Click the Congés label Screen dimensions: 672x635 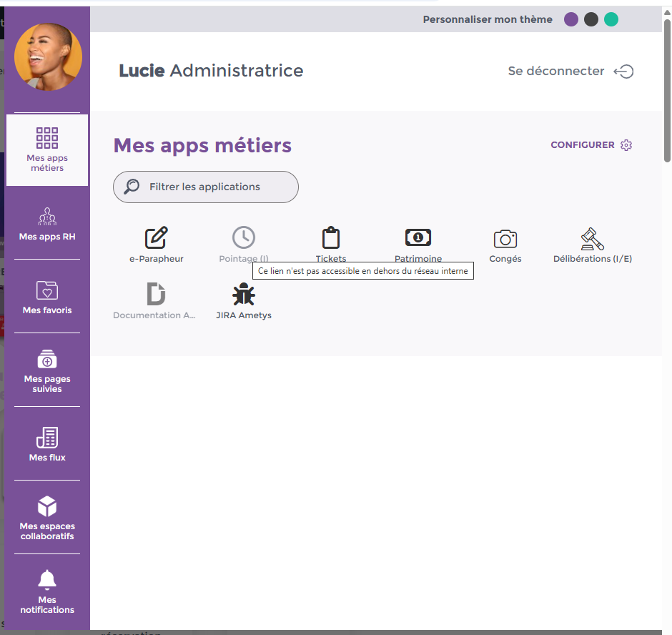tap(505, 259)
